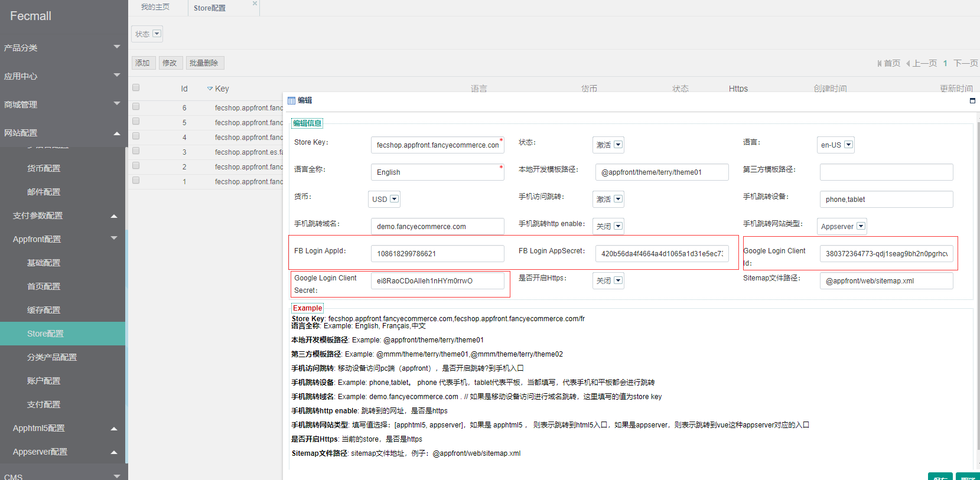The width and height of the screenshot is (980, 480).
Task: Click the 编辑 dialog title icon
Action: pyautogui.click(x=291, y=100)
